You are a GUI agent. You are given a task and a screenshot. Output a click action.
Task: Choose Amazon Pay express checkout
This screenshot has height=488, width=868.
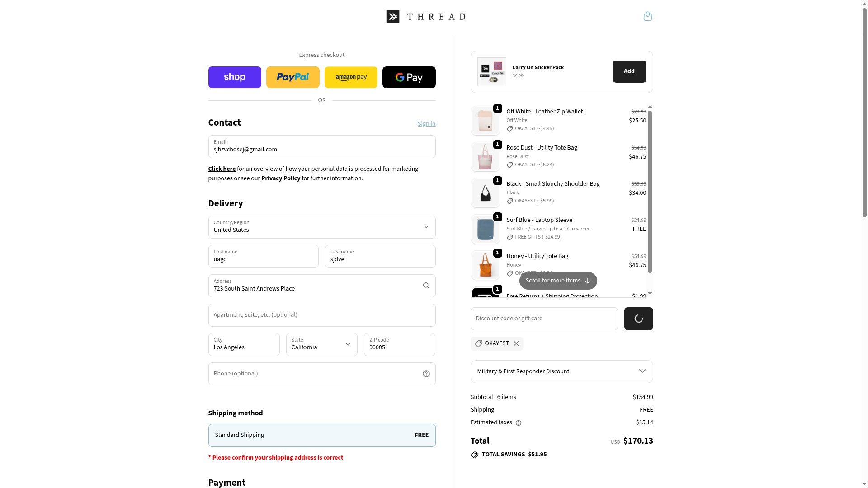(351, 77)
